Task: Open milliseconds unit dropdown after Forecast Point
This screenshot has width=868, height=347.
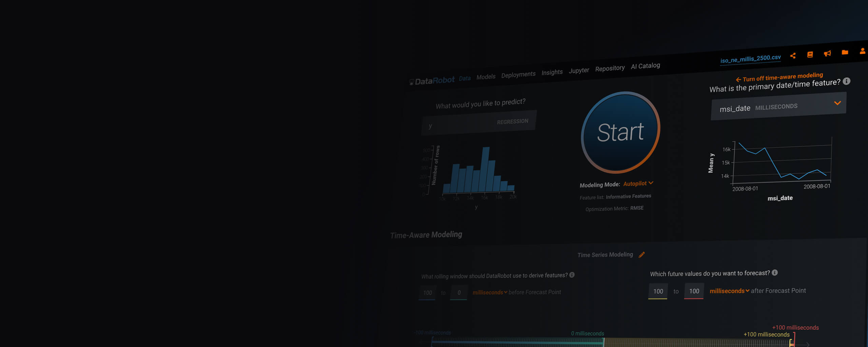Action: (729, 291)
